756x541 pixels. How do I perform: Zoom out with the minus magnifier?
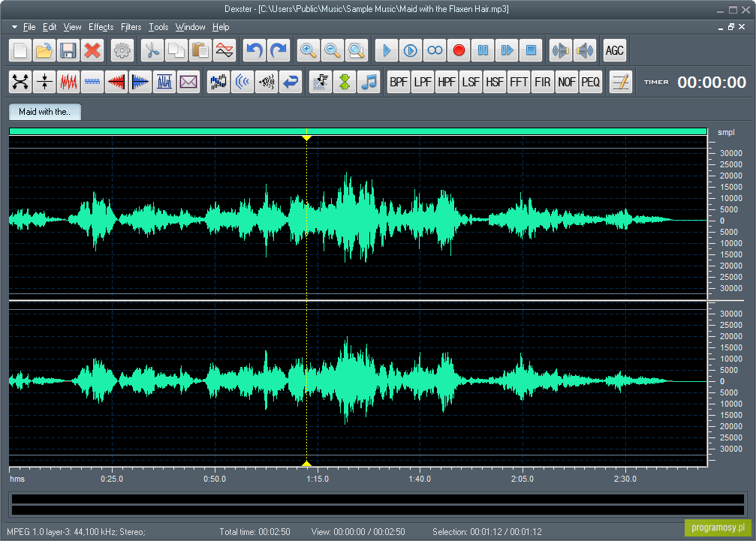[333, 50]
